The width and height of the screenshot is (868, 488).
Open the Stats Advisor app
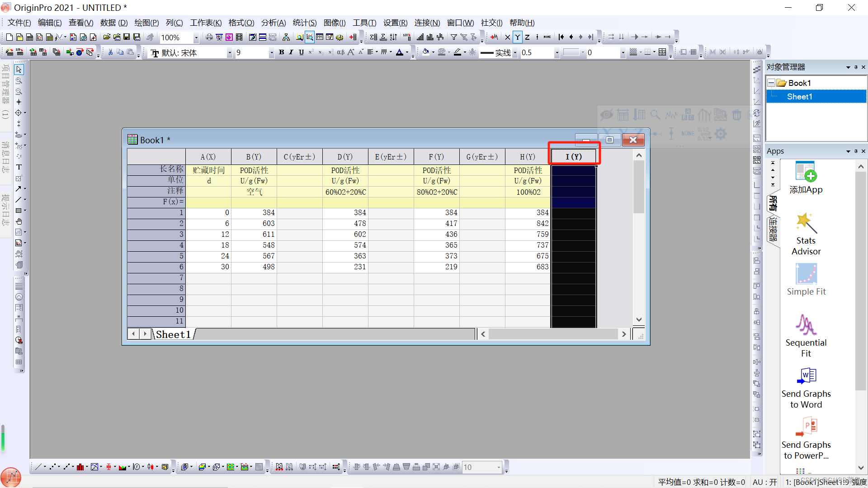tap(806, 234)
